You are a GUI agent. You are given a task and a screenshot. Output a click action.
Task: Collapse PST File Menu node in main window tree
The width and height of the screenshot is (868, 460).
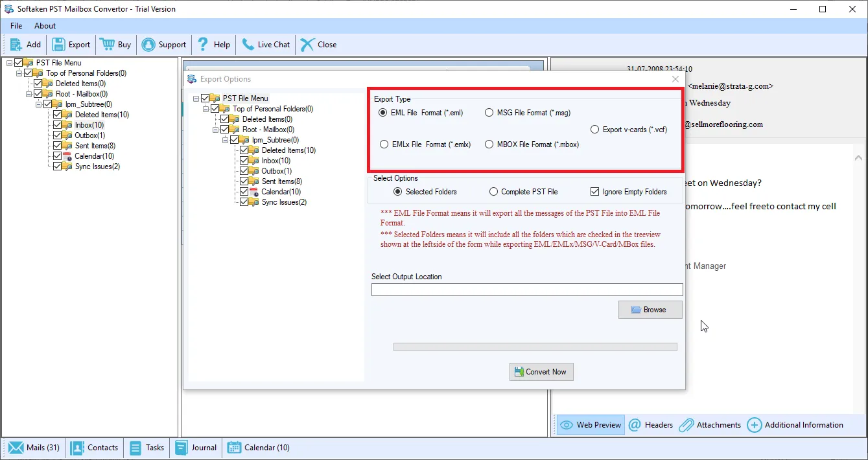(x=9, y=63)
